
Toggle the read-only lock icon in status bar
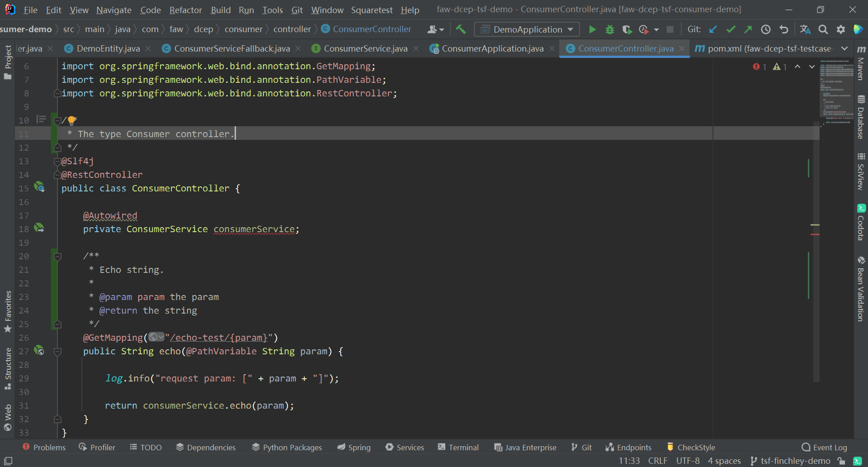point(841,461)
